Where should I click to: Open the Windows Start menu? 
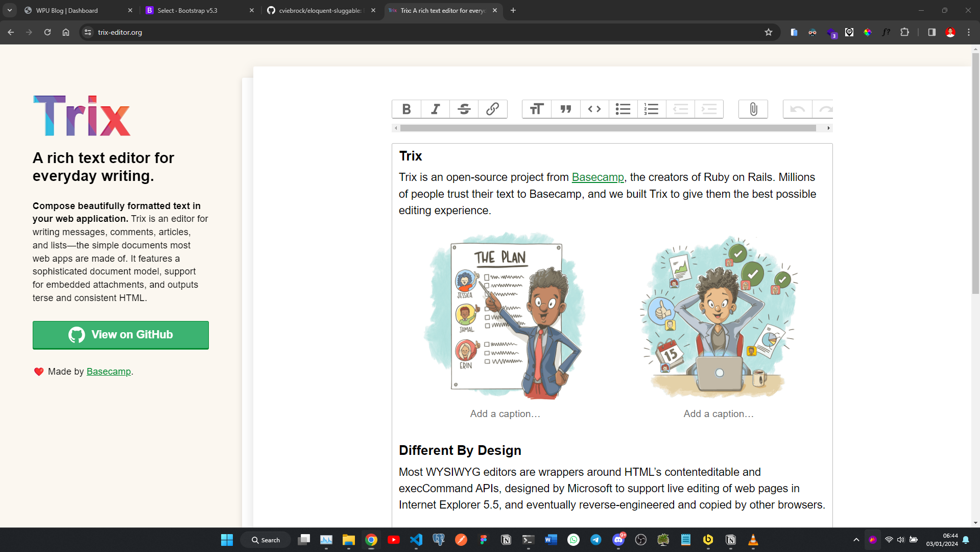pos(227,540)
